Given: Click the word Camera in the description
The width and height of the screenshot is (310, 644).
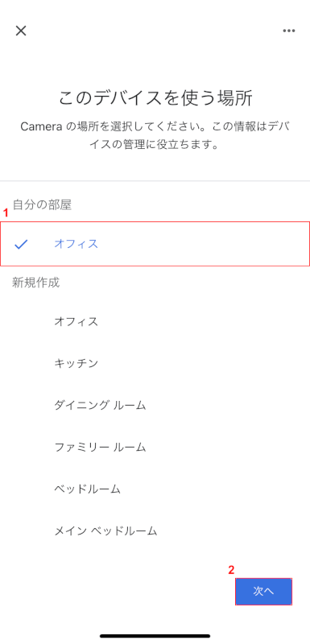Looking at the screenshot, I should pos(41,127).
